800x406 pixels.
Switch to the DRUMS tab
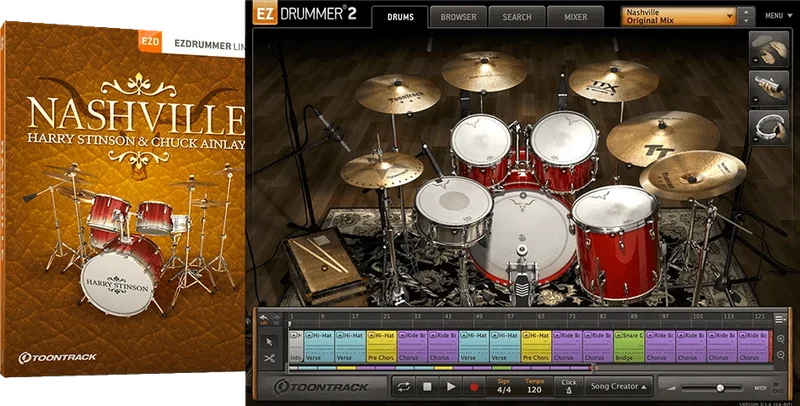pos(400,17)
